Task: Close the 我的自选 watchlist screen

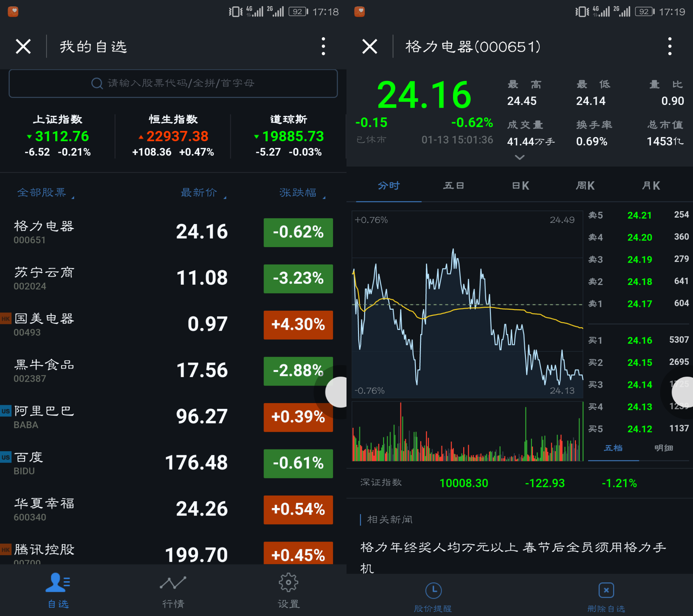Action: 23,46
